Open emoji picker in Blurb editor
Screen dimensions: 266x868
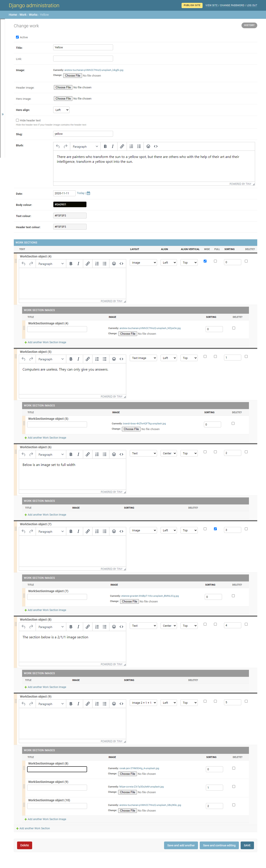[148, 146]
